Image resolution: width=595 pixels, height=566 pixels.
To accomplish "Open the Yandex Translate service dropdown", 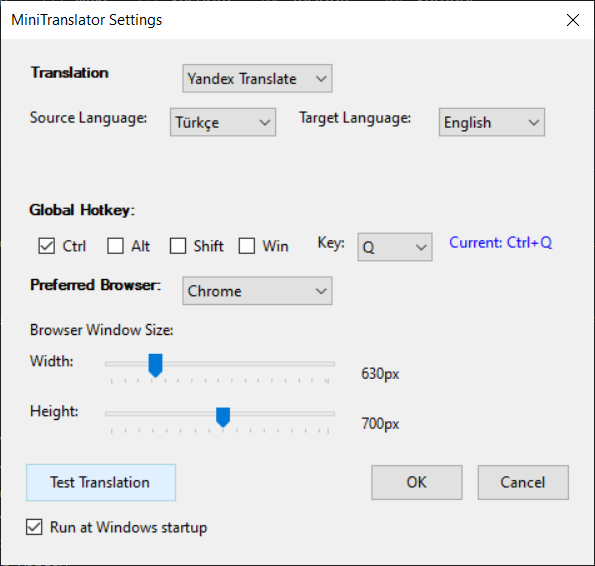I will click(257, 79).
